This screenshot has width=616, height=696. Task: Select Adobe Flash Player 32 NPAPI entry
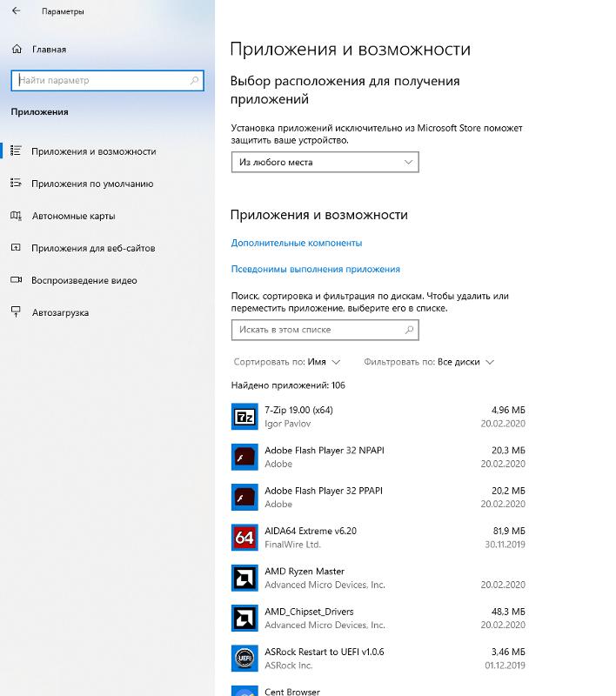(378, 457)
